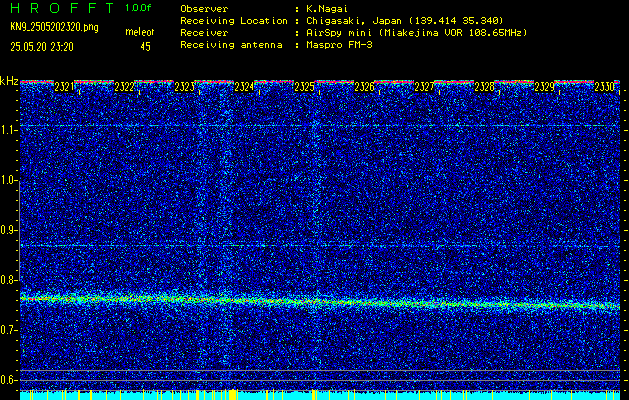Click the 2323 time marker
629x400 pixels.
[184, 87]
